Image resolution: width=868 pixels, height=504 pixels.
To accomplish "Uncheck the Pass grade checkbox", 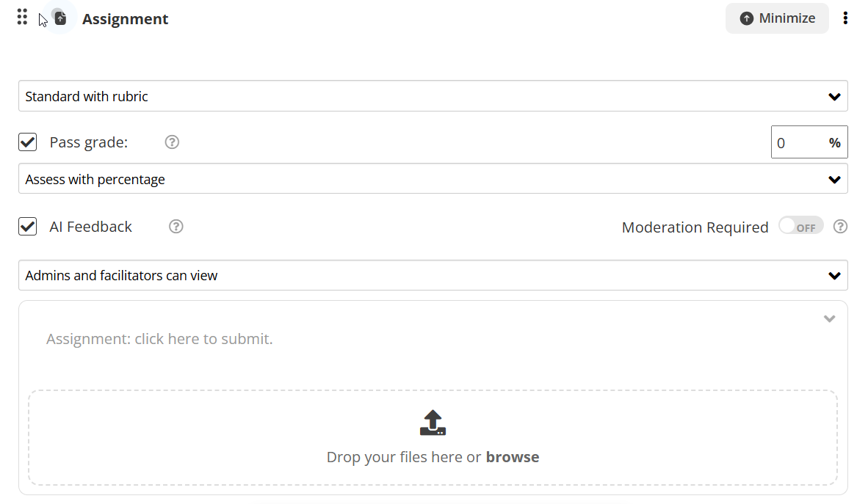I will pyautogui.click(x=28, y=142).
